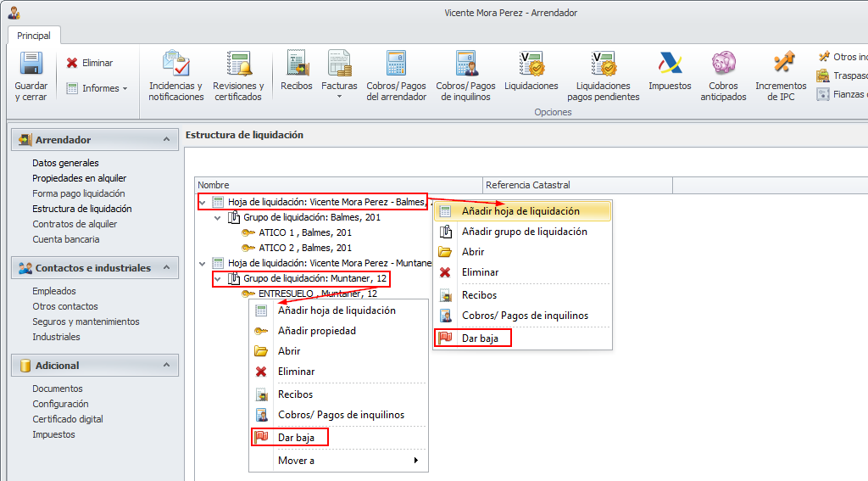Viewport: 868px width, 481px height.
Task: Open Industriales in sidebar
Action: (56, 337)
